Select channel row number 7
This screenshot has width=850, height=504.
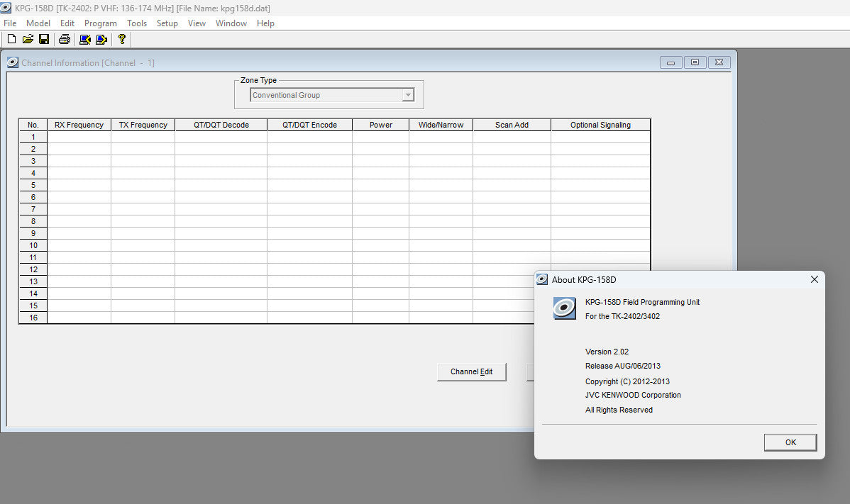pos(33,209)
